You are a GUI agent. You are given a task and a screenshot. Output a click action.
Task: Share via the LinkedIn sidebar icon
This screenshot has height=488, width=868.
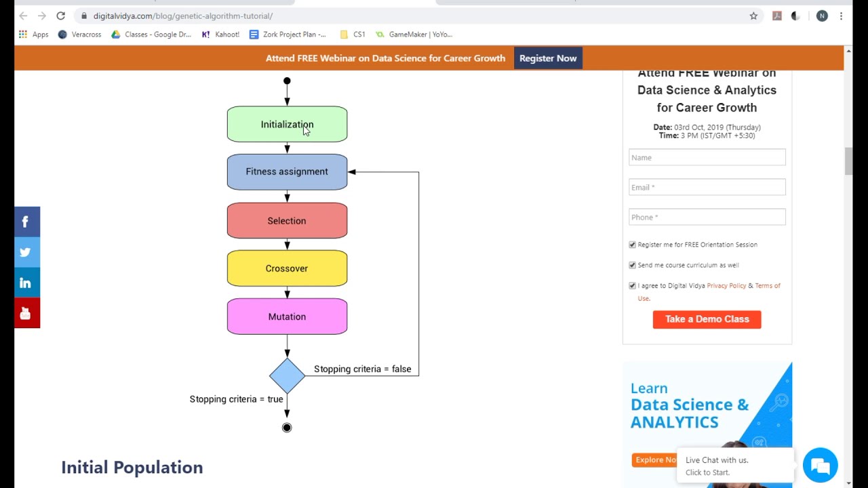coord(26,283)
